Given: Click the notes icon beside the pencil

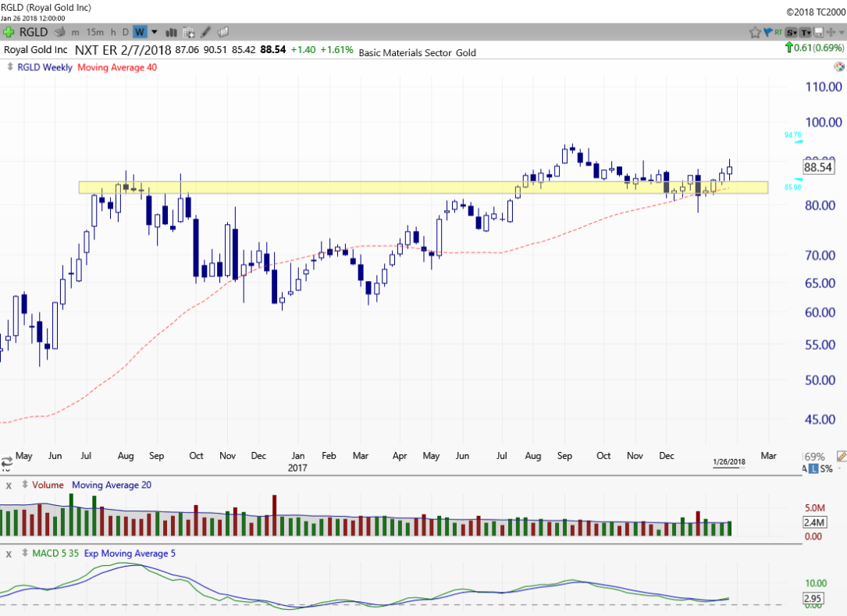Looking at the screenshot, I should tap(223, 32).
